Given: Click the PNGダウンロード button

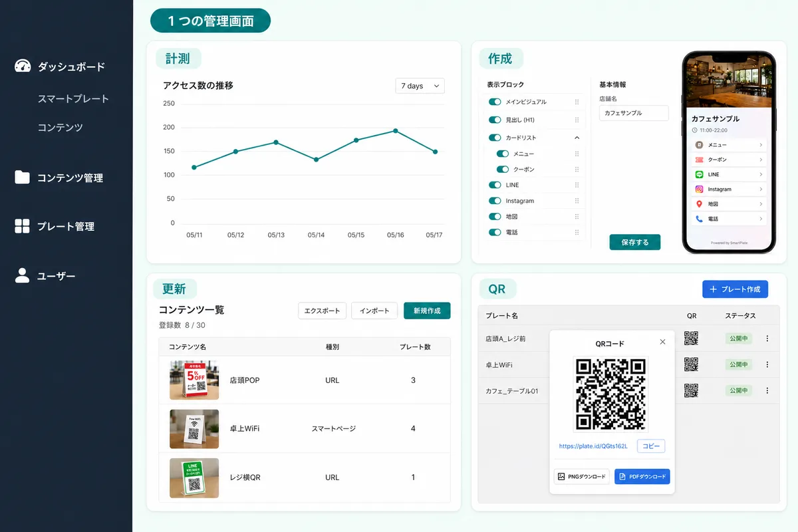Looking at the screenshot, I should tap(582, 477).
